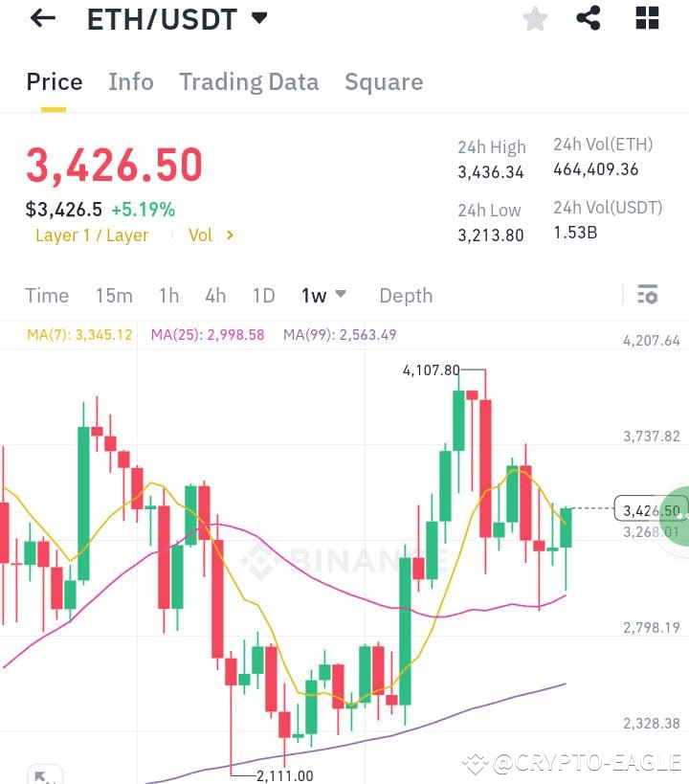Open chart settings icon beside Depth
Screen dimensions: 689x784
click(x=648, y=294)
